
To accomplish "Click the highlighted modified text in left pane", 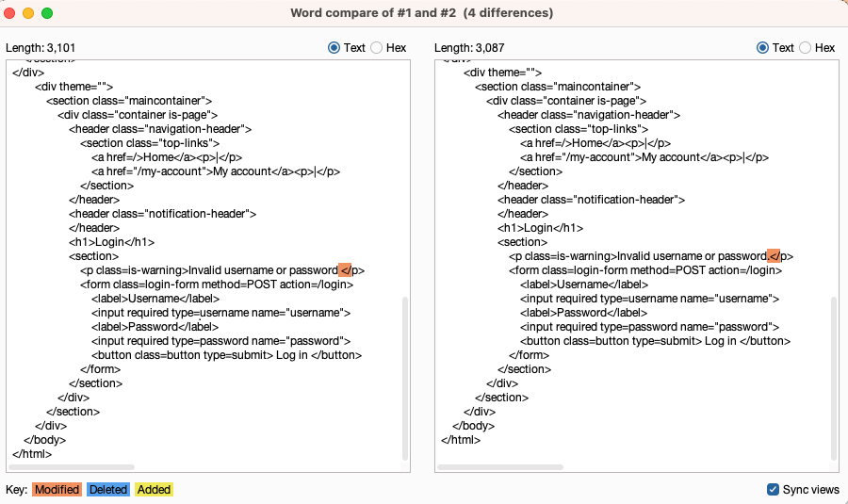I will (345, 270).
